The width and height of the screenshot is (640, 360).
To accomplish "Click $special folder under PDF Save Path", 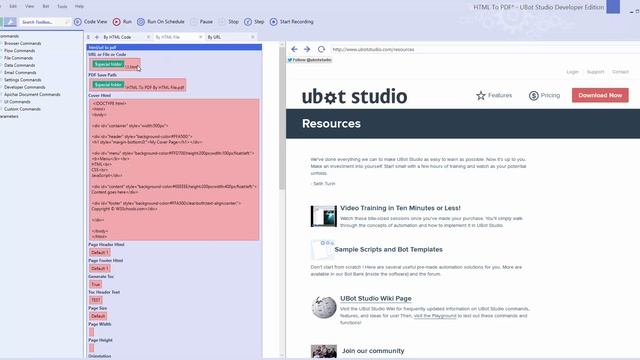I will click(x=108, y=84).
